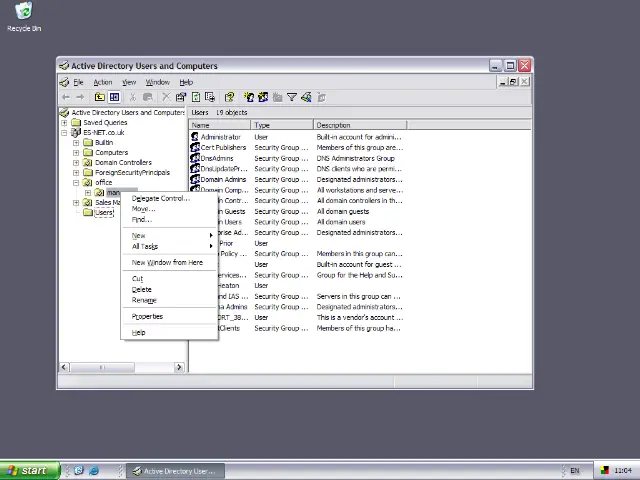640x480 pixels.
Task: Choose Rename from context menu
Action: [169, 300]
